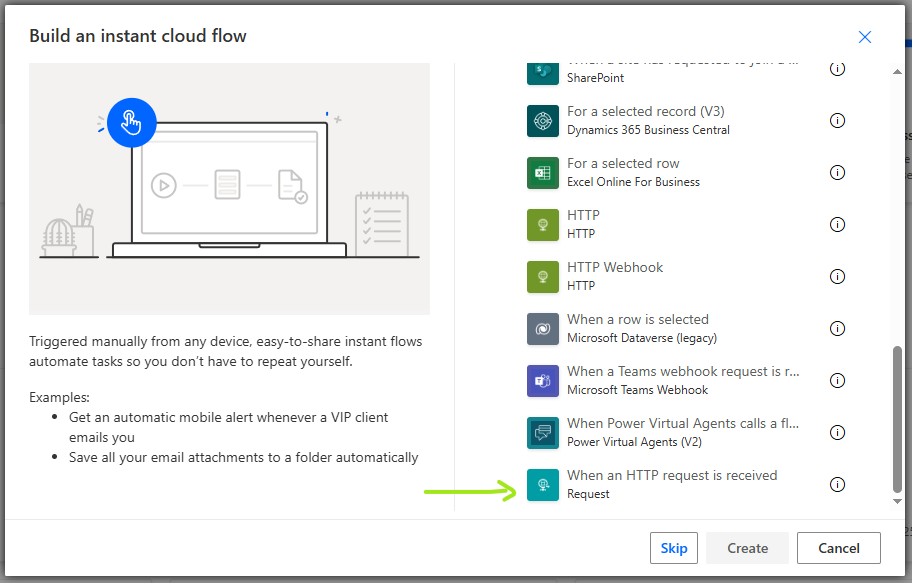
Task: Click the Excel Online For Business icon
Action: pyautogui.click(x=543, y=173)
